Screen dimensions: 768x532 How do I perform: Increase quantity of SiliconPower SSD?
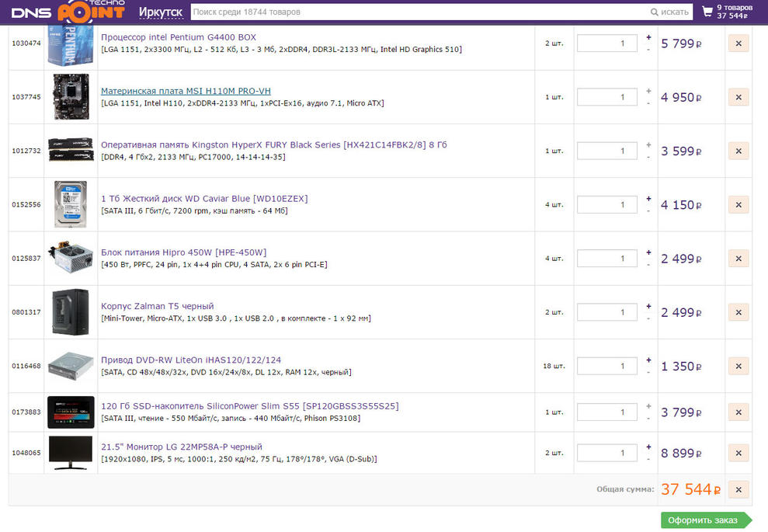(648, 406)
